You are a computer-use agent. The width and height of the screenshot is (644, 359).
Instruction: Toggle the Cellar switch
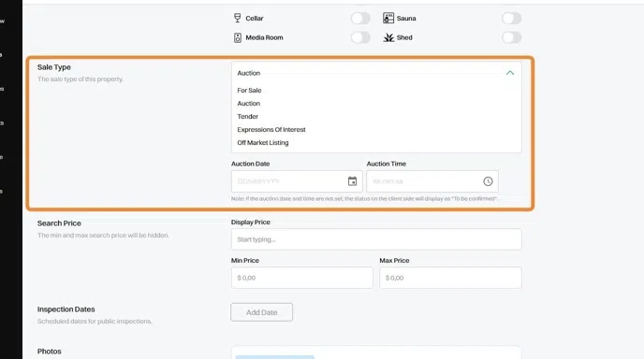pyautogui.click(x=360, y=19)
